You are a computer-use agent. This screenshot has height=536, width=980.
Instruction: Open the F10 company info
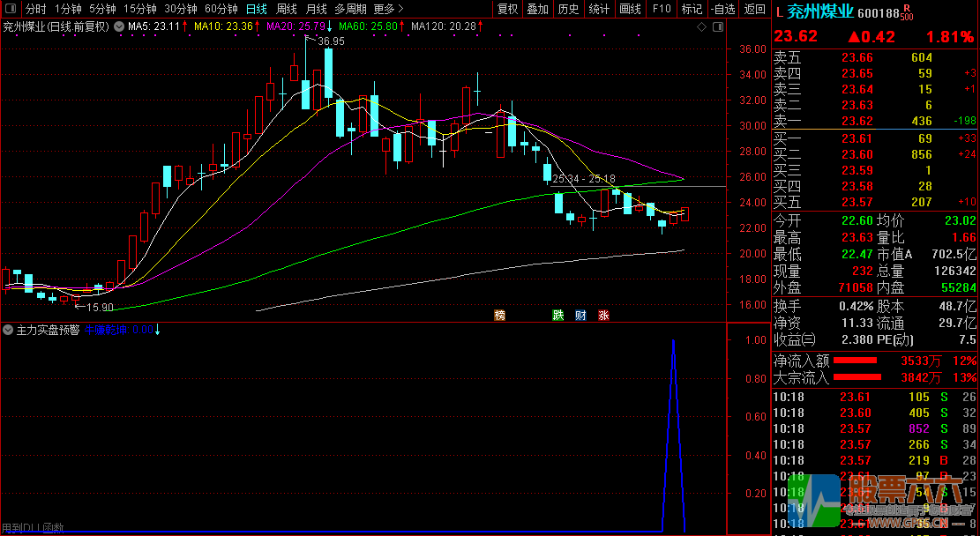[x=661, y=9]
